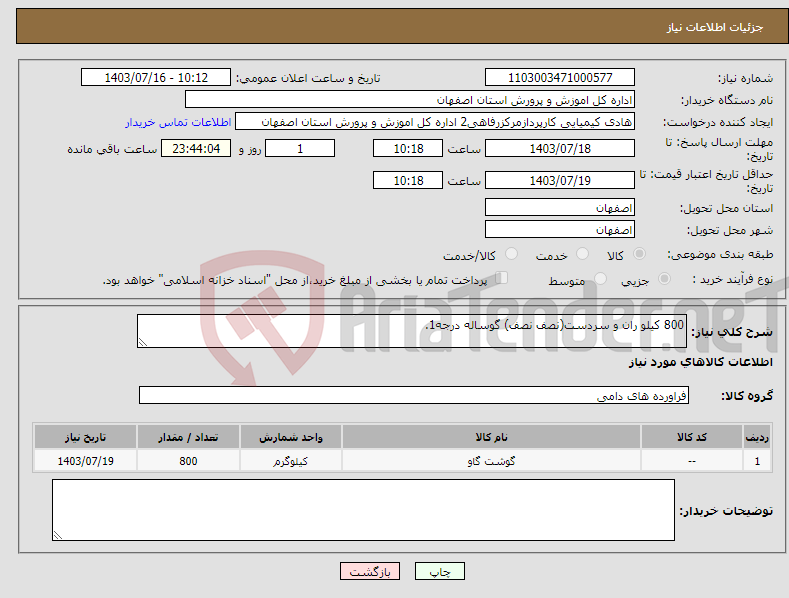Click the price validity time 10:18 field
This screenshot has width=789, height=598.
click(408, 180)
